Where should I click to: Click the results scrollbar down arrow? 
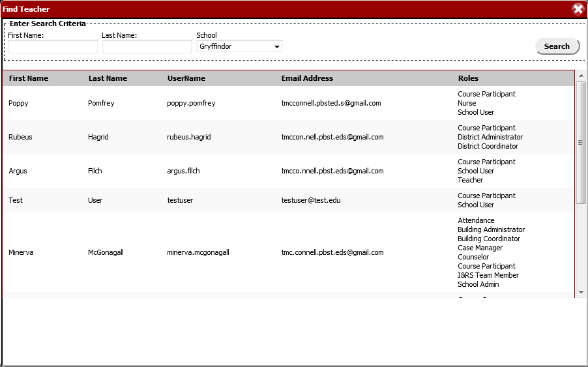pos(581,293)
